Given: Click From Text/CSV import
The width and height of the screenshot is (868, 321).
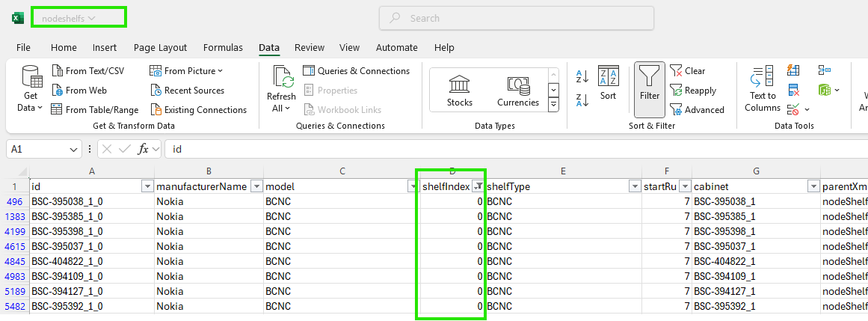Looking at the screenshot, I should click(88, 71).
